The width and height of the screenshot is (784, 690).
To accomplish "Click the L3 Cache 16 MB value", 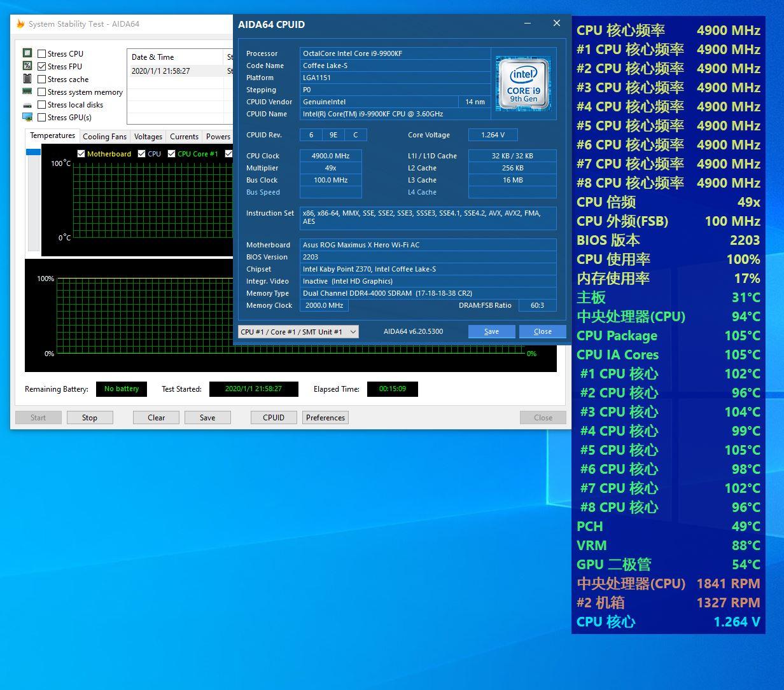I will tap(512, 180).
